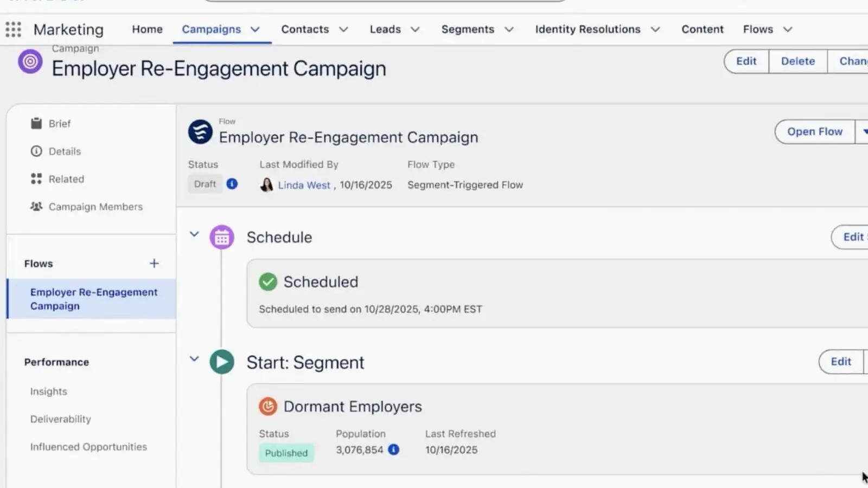
Task: Click info icon beside population 3,076,854
Action: (x=394, y=450)
